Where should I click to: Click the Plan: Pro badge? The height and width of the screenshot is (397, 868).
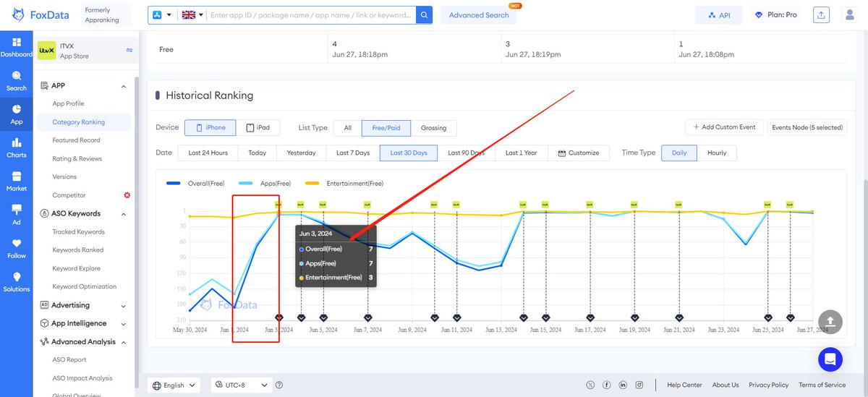(775, 15)
